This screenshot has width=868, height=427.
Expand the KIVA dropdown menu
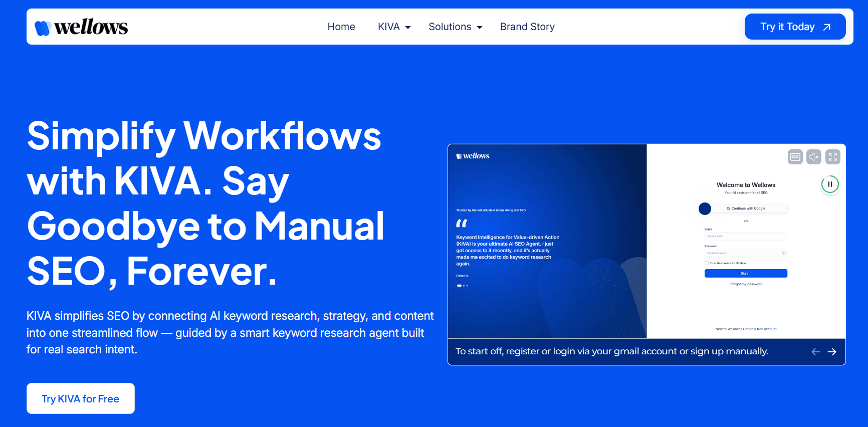pyautogui.click(x=394, y=27)
